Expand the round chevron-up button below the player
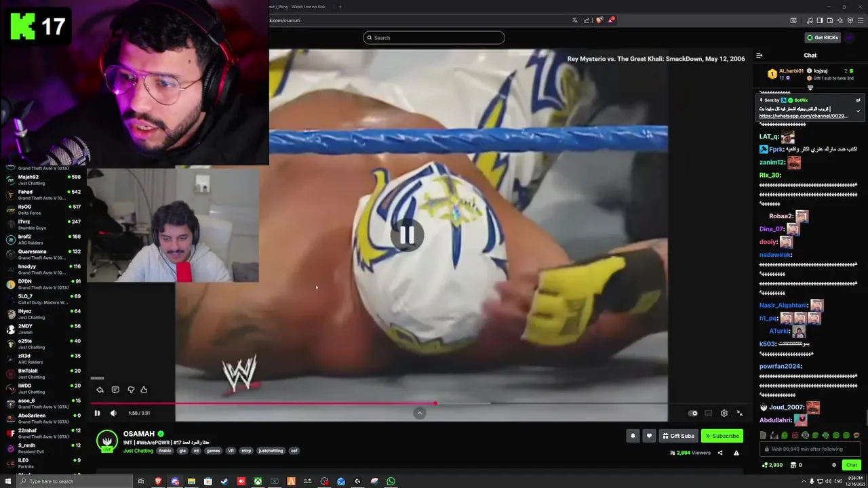 click(x=420, y=413)
